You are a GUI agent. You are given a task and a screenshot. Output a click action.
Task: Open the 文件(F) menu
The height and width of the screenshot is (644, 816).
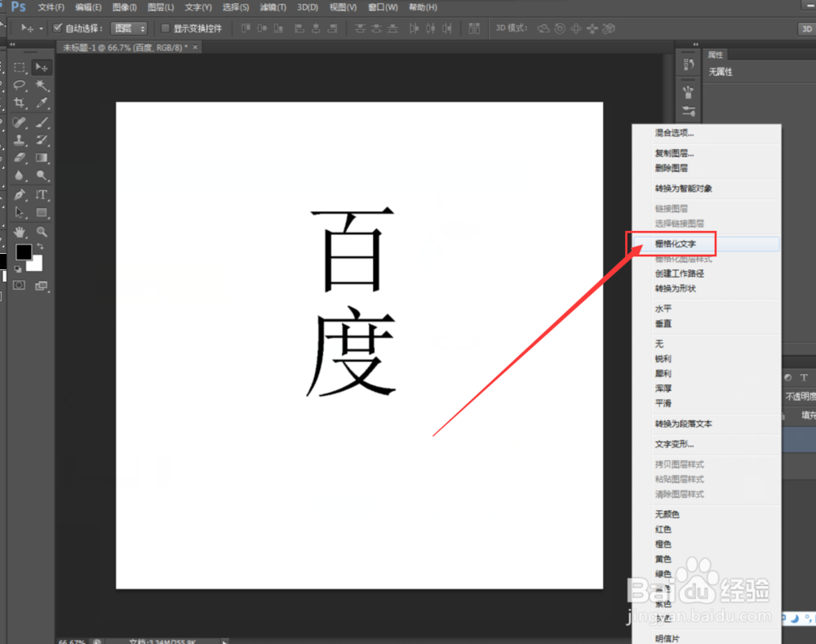pos(51,7)
